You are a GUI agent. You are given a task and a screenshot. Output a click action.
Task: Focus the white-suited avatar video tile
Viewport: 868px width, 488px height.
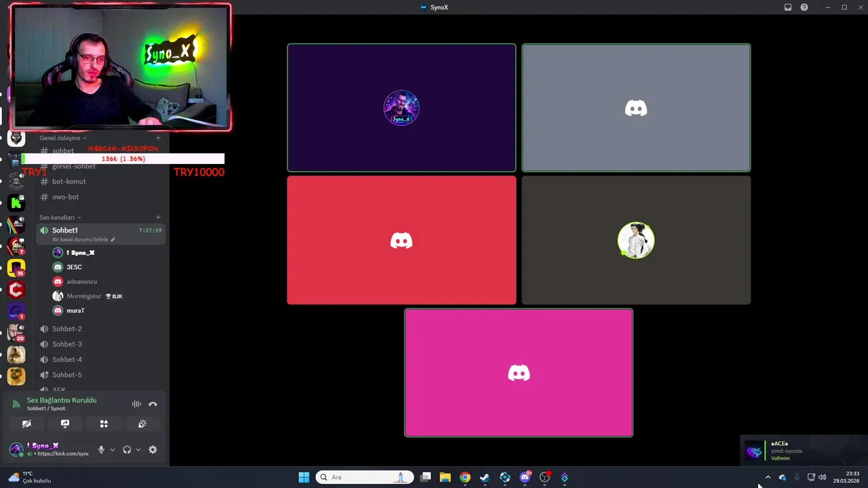pos(636,240)
